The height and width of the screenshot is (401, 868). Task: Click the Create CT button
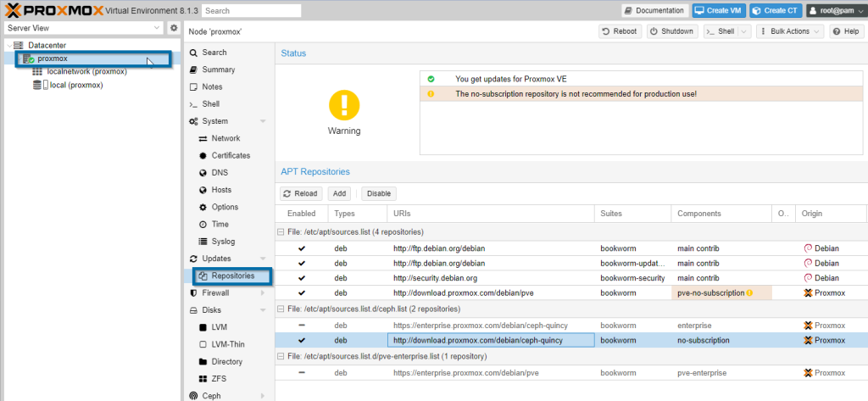tap(776, 10)
